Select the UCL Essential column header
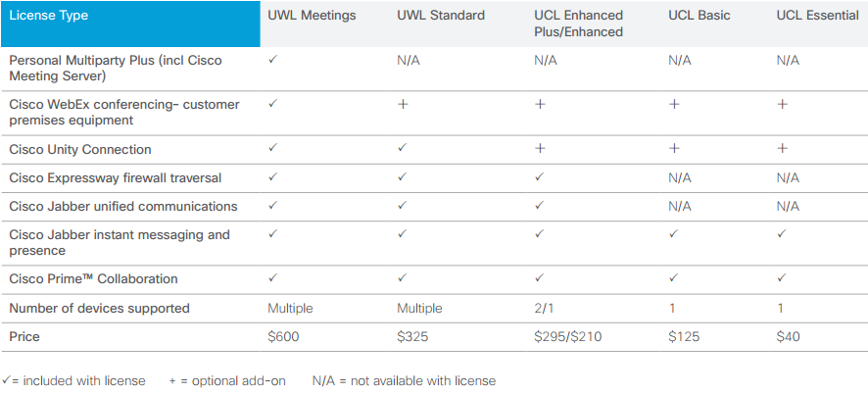The image size is (868, 394). tap(818, 16)
